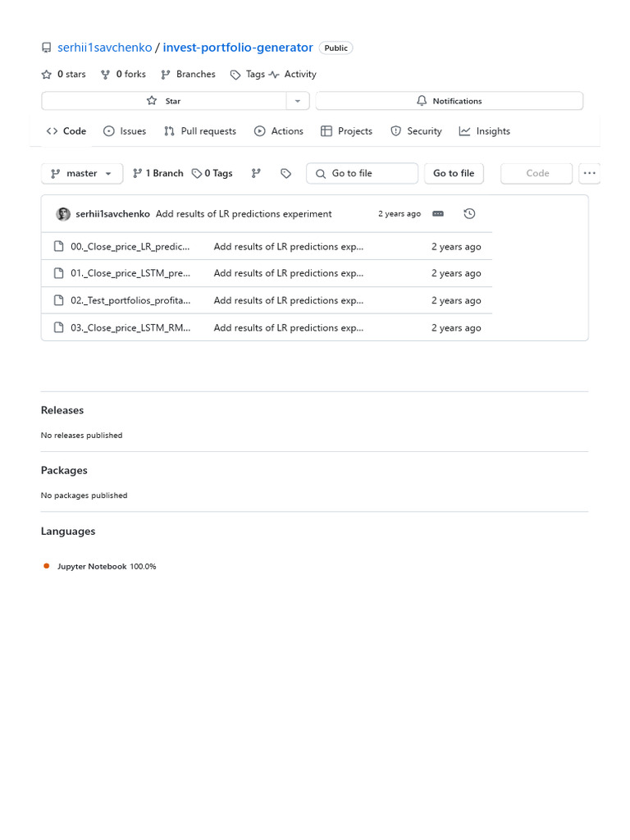Click 2 years ago in the latest commit header
Image resolution: width=630 pixels, height=840 pixels.
tap(399, 214)
